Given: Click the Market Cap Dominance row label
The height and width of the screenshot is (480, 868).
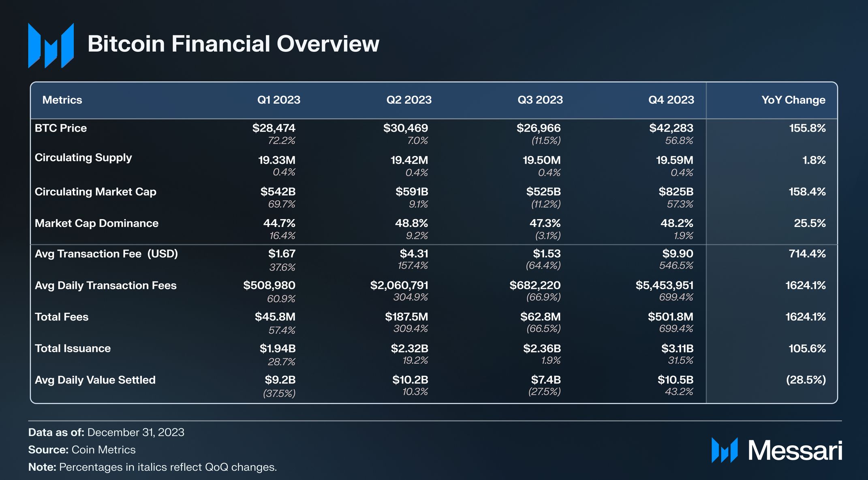Looking at the screenshot, I should click(x=96, y=223).
